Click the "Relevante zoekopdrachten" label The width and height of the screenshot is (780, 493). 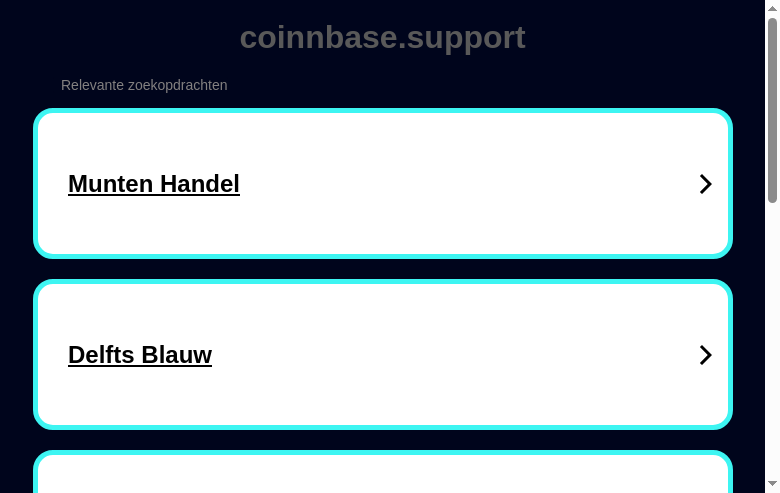[144, 85]
